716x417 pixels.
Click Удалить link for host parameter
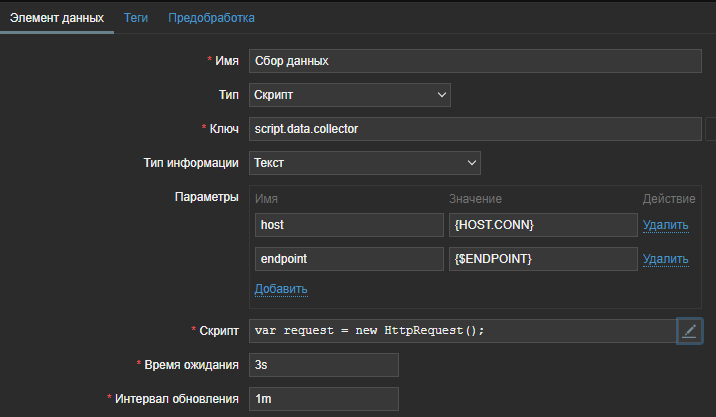point(665,226)
